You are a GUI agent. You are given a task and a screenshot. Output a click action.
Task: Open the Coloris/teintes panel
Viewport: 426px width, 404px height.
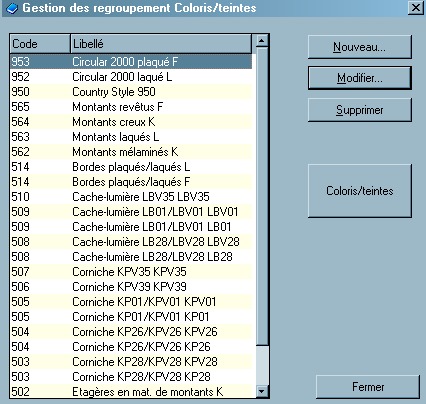[360, 191]
